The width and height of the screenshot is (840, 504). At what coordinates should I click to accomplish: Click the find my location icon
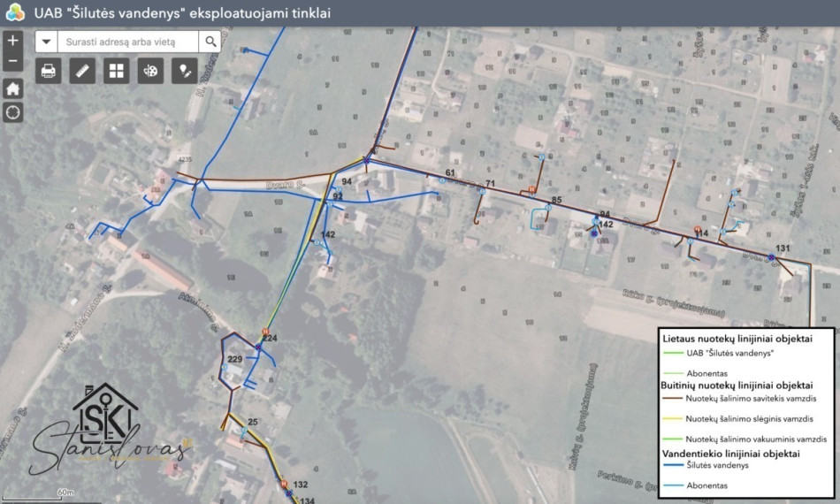click(x=13, y=112)
